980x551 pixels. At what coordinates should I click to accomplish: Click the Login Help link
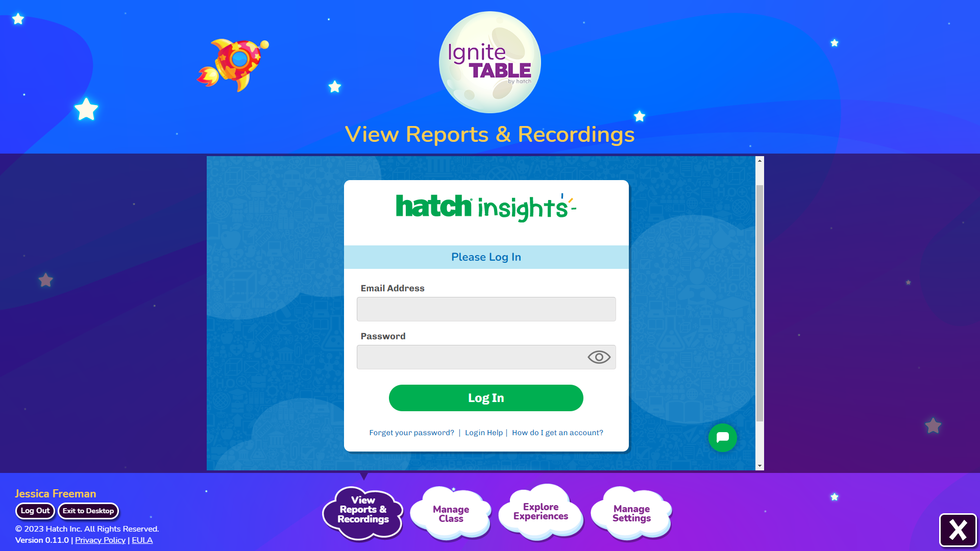[483, 433]
